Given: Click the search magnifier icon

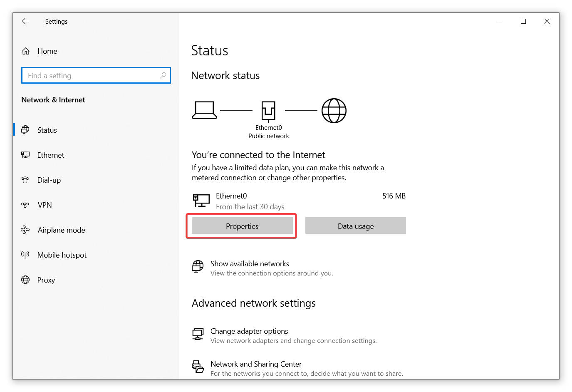Looking at the screenshot, I should (163, 75).
